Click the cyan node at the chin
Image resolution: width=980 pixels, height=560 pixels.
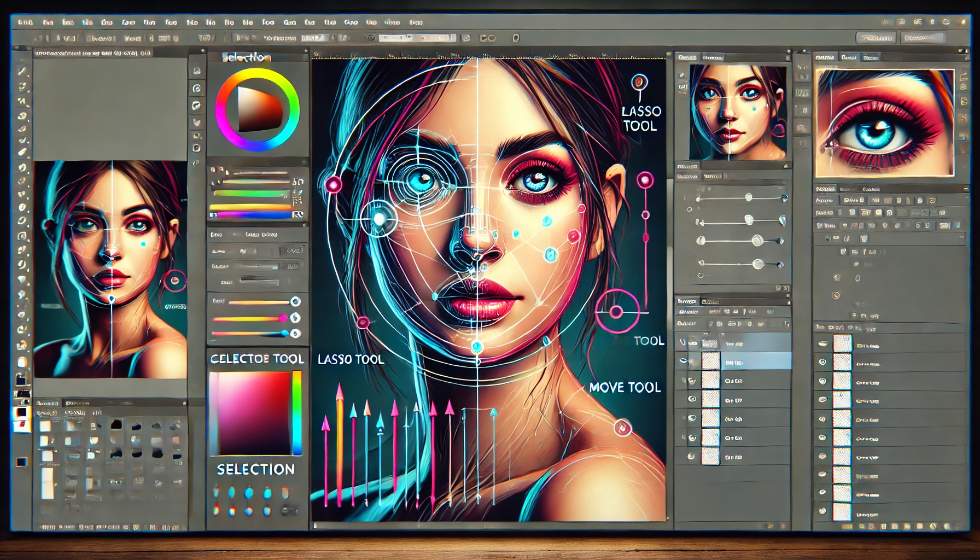(x=477, y=347)
